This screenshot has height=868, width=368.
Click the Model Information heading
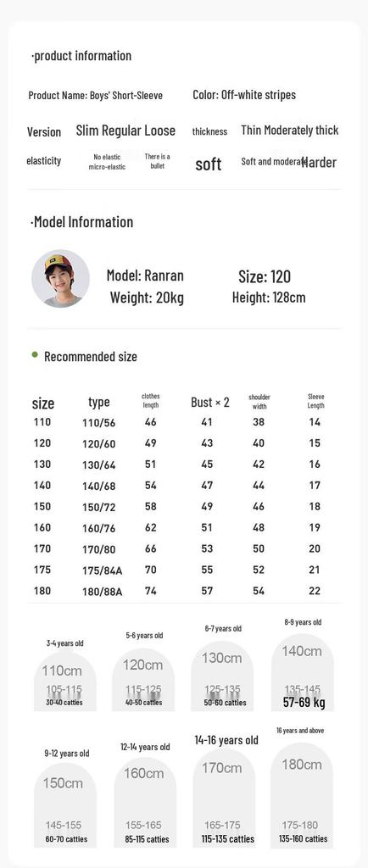point(82,222)
